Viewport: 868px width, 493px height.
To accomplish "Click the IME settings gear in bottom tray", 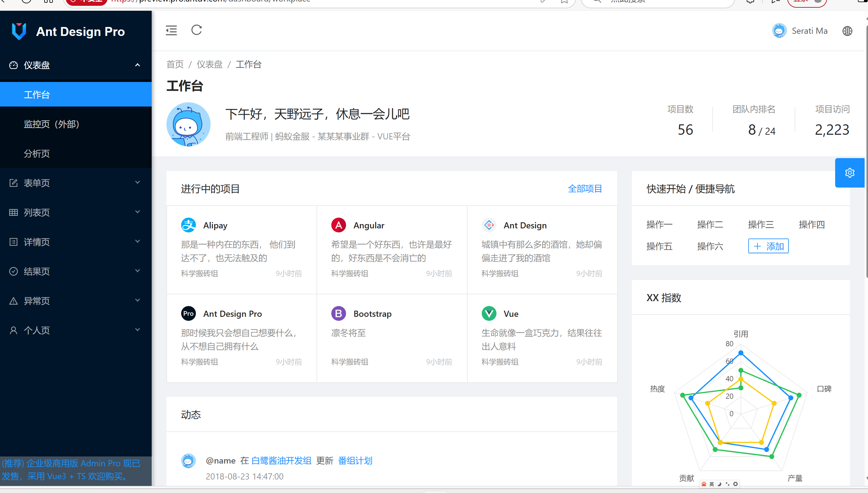I will click(735, 484).
